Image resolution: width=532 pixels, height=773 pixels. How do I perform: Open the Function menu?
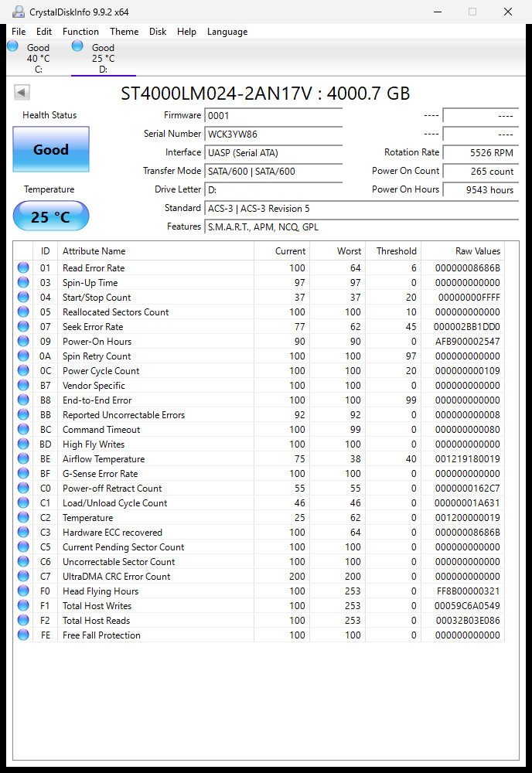pos(80,32)
